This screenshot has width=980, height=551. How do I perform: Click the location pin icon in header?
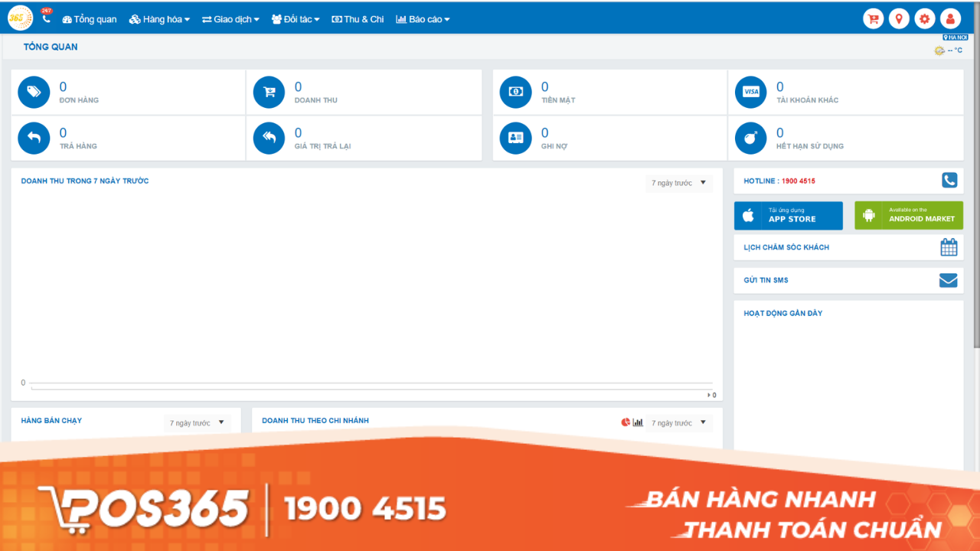click(899, 19)
